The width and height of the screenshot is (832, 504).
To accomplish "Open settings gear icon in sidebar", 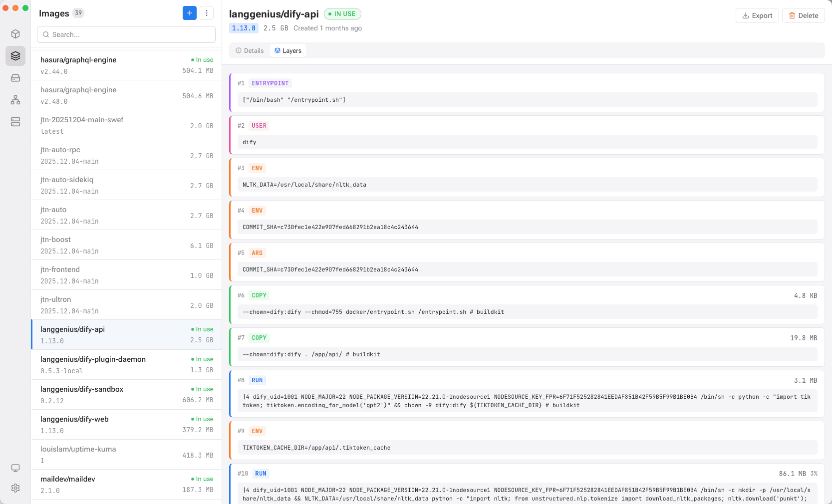I will click(x=15, y=488).
